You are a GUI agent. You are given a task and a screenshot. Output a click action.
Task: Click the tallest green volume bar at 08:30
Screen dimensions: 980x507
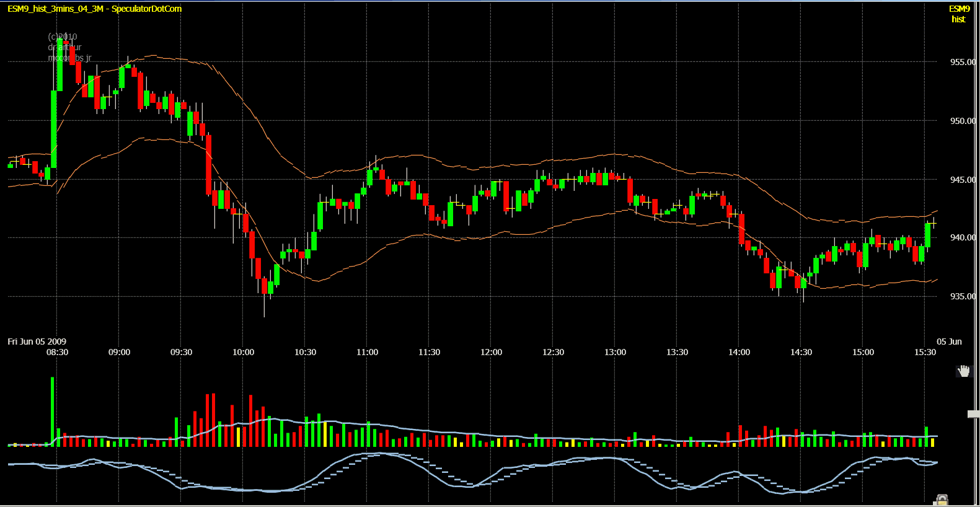(53, 412)
